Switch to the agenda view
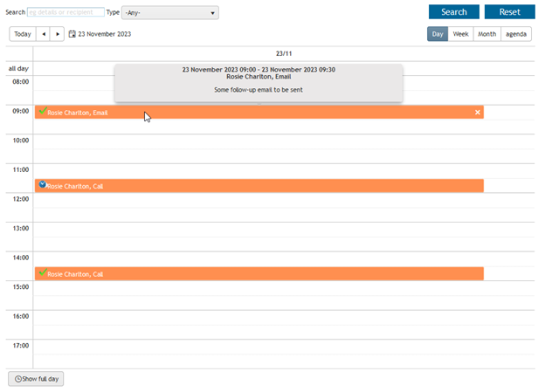This screenshot has height=392, width=545. [x=516, y=34]
